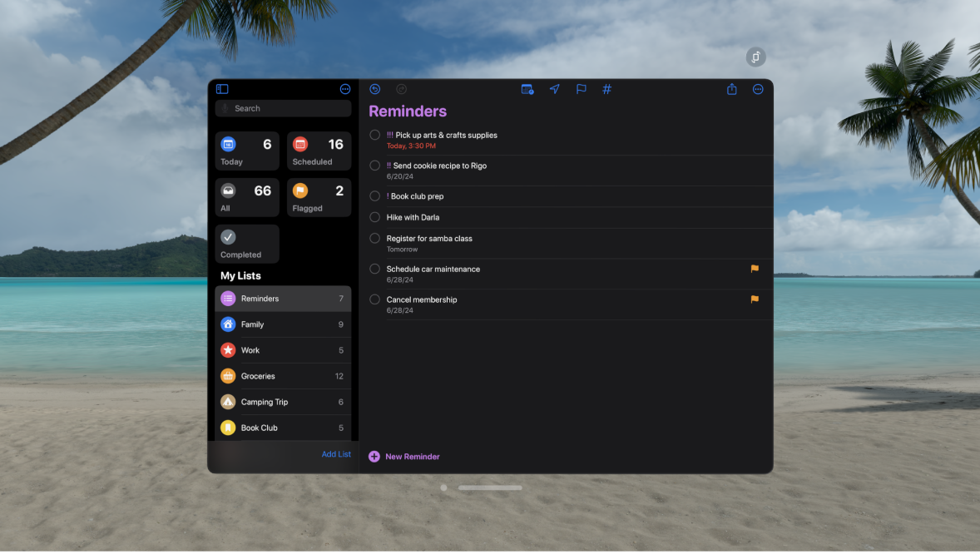Complete Send cookie recipe to Rigo
Image resolution: width=980 pixels, height=554 pixels.
(x=375, y=166)
